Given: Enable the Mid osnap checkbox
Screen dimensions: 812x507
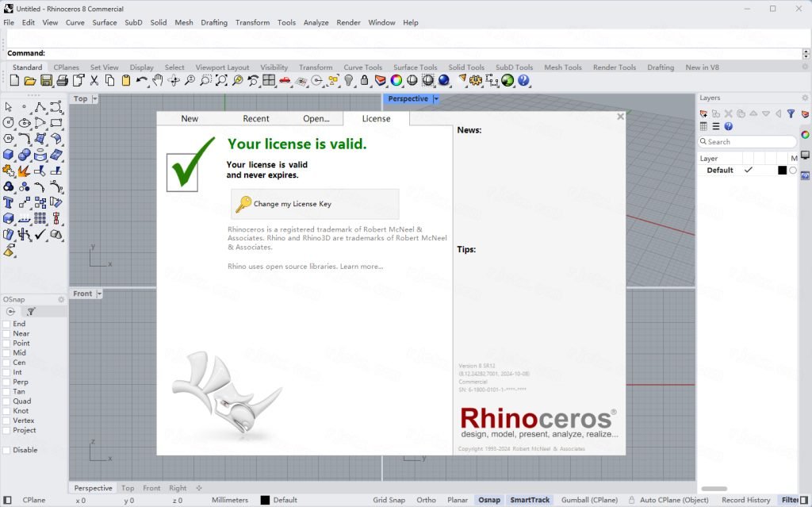Looking at the screenshot, I should [6, 353].
